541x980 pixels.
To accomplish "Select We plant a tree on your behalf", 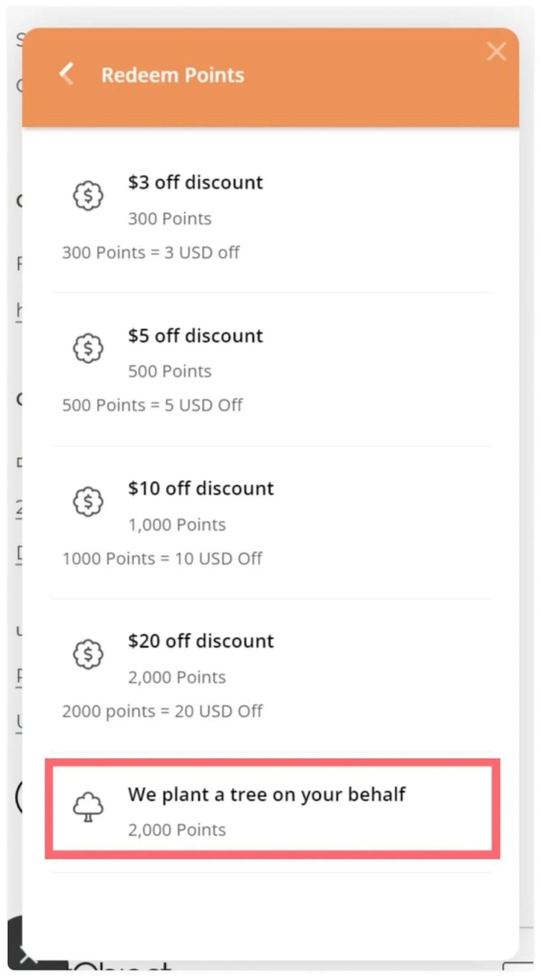I will tap(266, 794).
